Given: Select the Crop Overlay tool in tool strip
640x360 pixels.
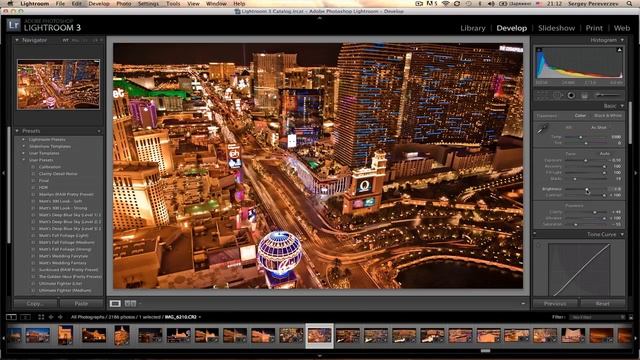Looking at the screenshot, I should click(542, 95).
